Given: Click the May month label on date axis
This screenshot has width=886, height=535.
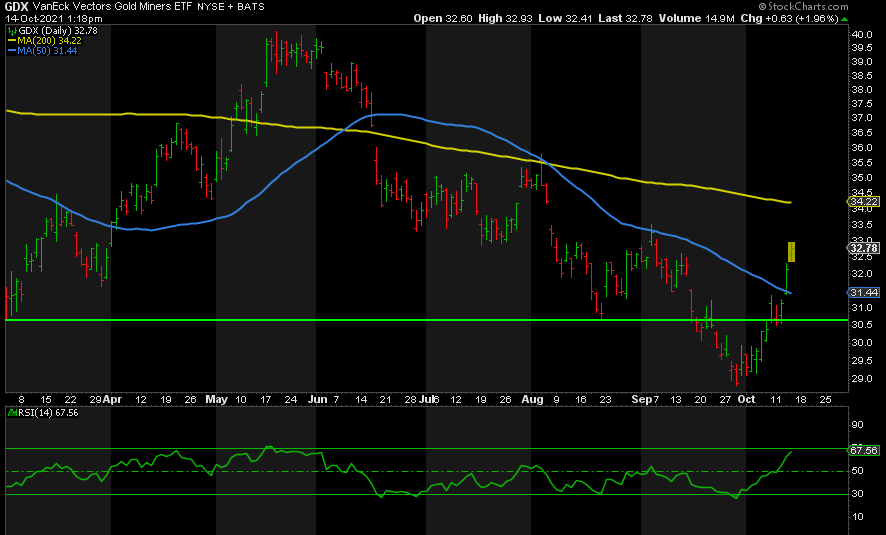Looking at the screenshot, I should [x=216, y=399].
